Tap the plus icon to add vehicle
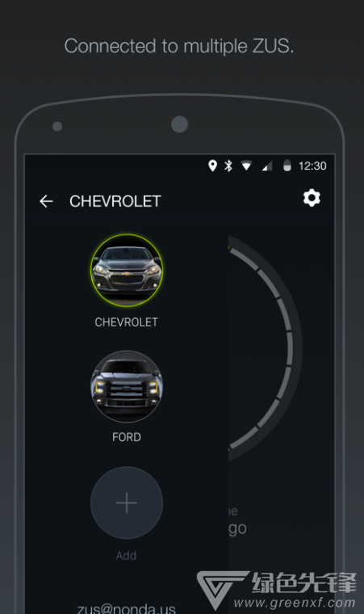The image size is (364, 614). click(x=127, y=503)
